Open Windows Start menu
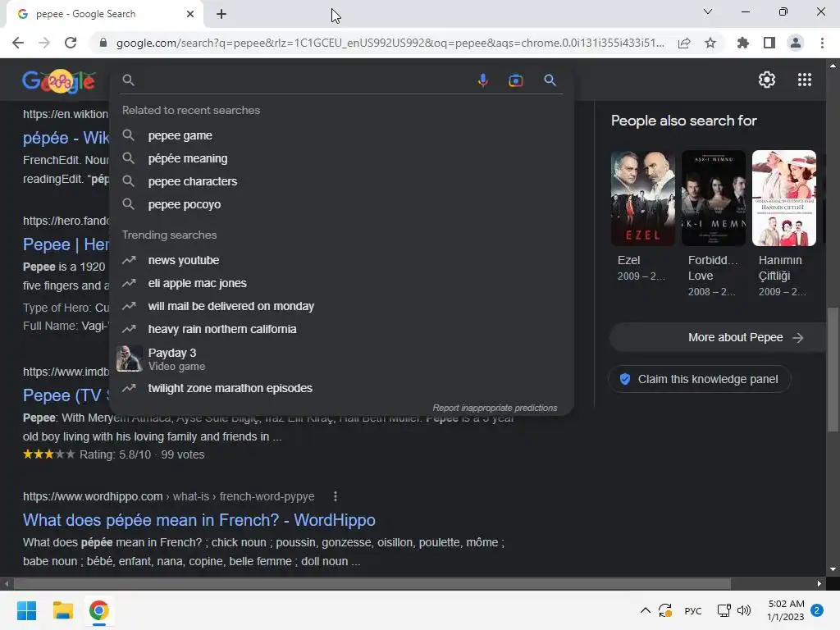 click(x=26, y=610)
